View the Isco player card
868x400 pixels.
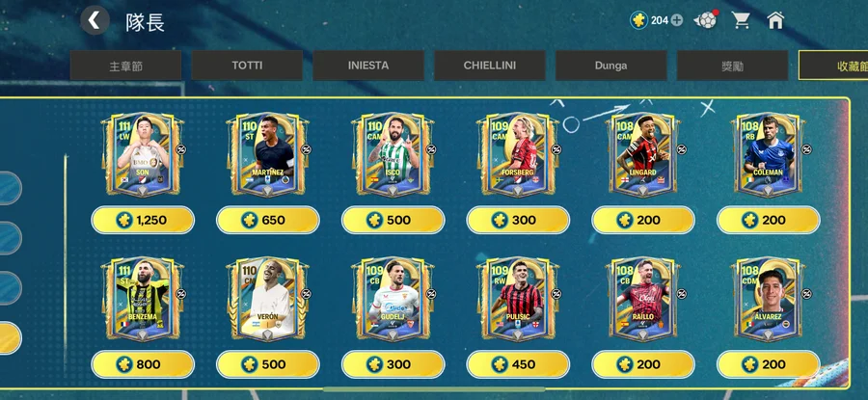(x=393, y=154)
